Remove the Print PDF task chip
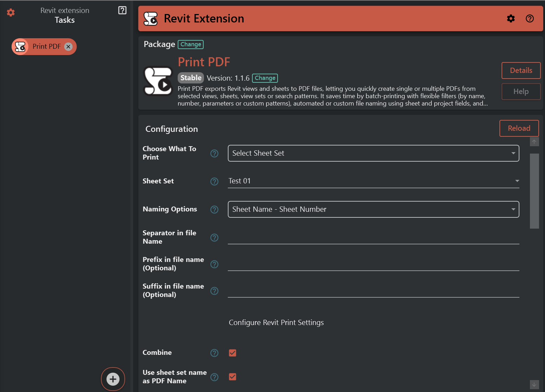545x392 pixels. [69, 47]
